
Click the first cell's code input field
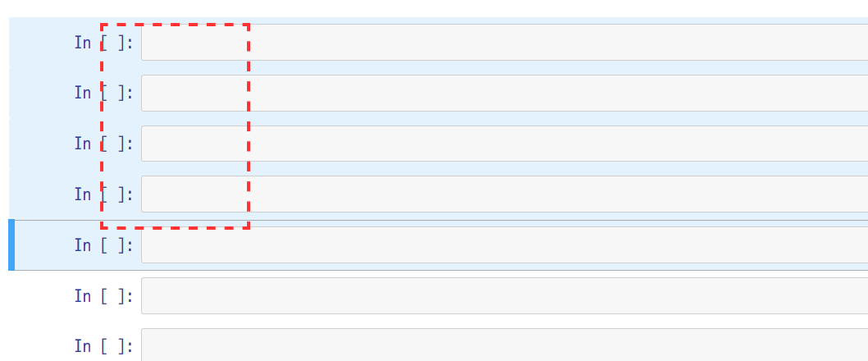click(x=504, y=43)
